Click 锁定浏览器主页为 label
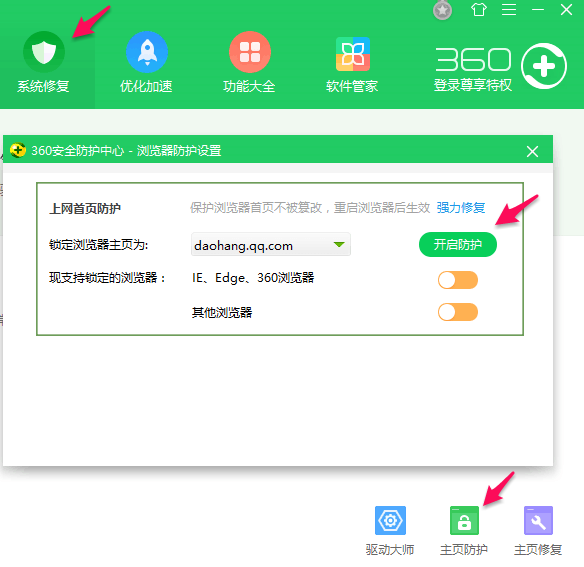This screenshot has height=567, width=584. pyautogui.click(x=99, y=245)
